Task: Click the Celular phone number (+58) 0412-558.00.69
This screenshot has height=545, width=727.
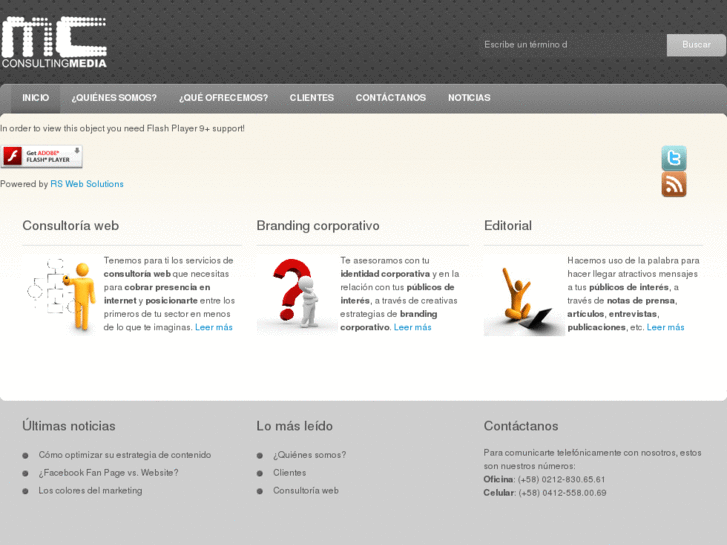Action: pyautogui.click(x=562, y=493)
